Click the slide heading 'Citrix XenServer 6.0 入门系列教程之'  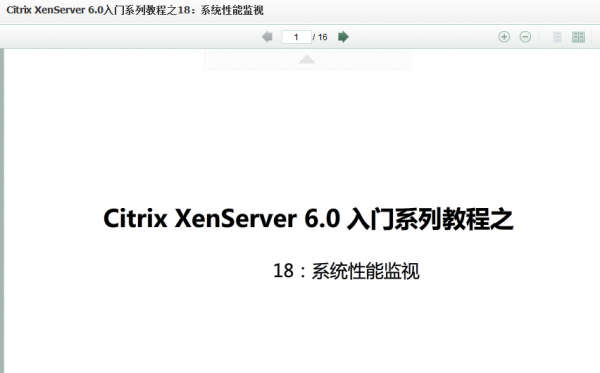pos(308,219)
